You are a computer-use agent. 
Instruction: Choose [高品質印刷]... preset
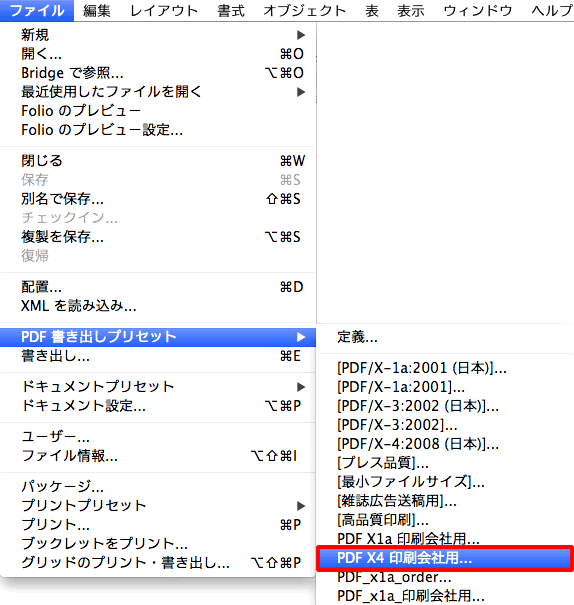[x=445, y=520]
